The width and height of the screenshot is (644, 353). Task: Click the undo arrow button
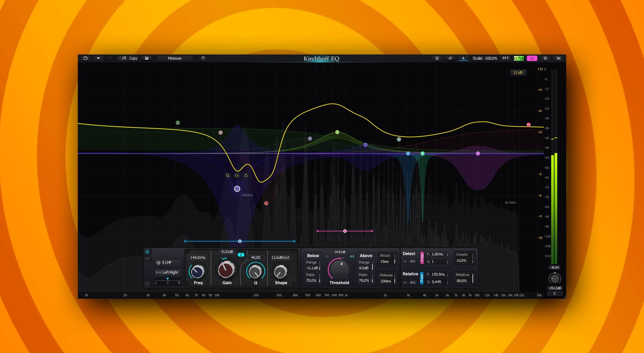[98, 58]
